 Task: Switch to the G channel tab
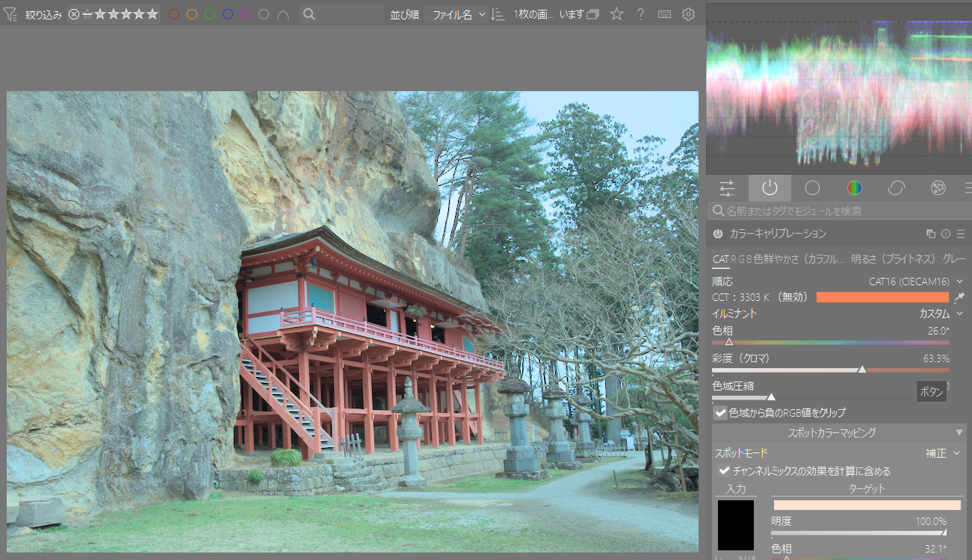tap(741, 259)
